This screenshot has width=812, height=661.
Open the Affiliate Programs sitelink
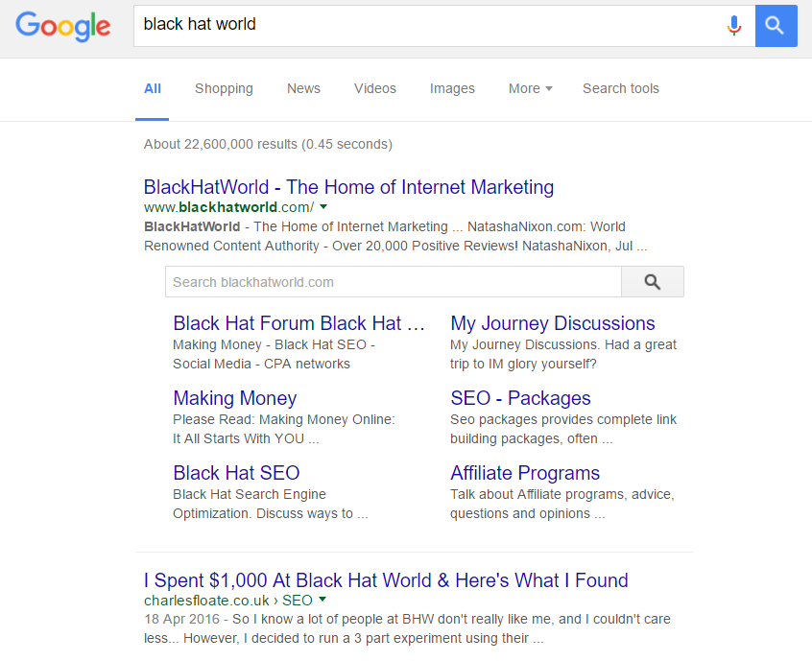click(525, 473)
